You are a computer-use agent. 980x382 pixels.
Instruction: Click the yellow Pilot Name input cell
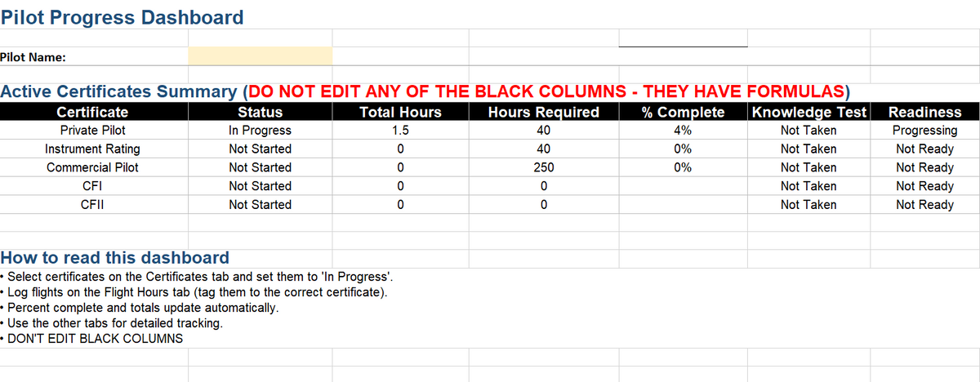pos(260,56)
